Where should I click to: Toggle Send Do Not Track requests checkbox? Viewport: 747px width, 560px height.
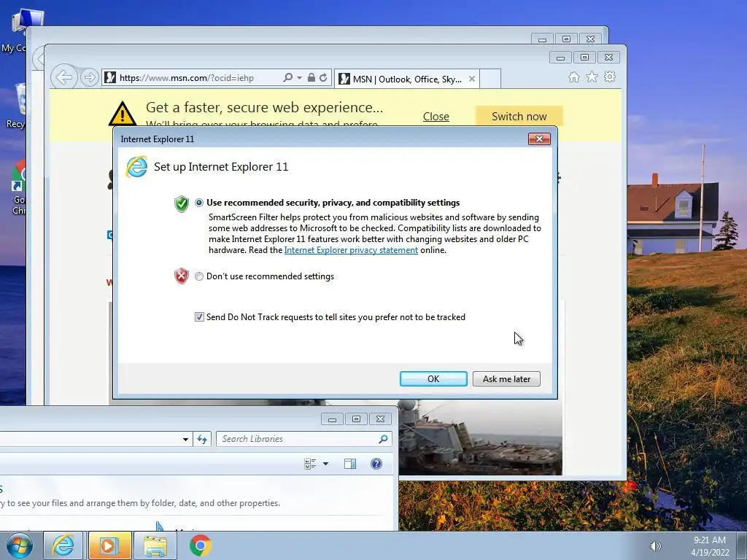pos(199,317)
